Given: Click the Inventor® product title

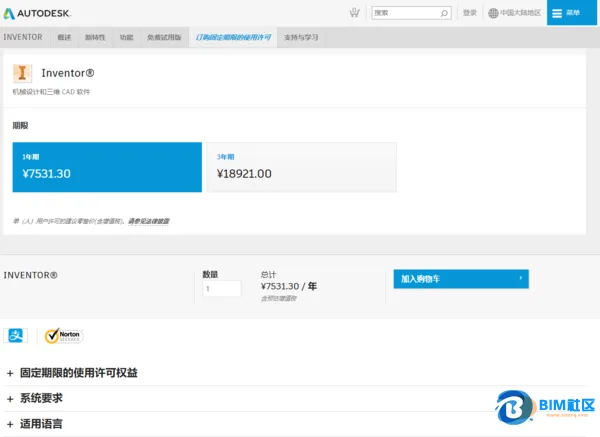Looking at the screenshot, I should click(68, 73).
